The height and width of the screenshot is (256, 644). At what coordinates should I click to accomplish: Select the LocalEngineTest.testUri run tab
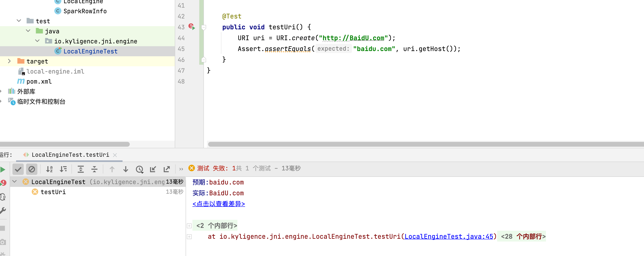[70, 155]
